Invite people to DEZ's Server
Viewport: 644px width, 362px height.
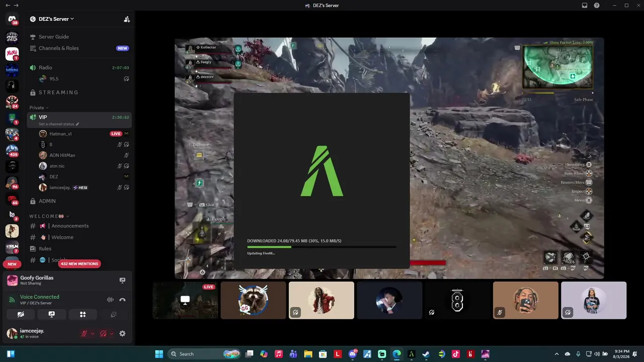pos(127,19)
